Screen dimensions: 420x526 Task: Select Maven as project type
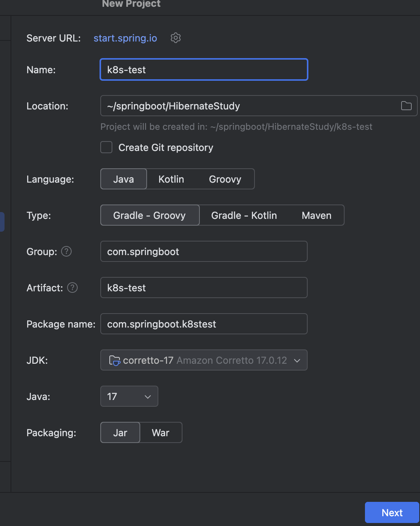pyautogui.click(x=316, y=215)
